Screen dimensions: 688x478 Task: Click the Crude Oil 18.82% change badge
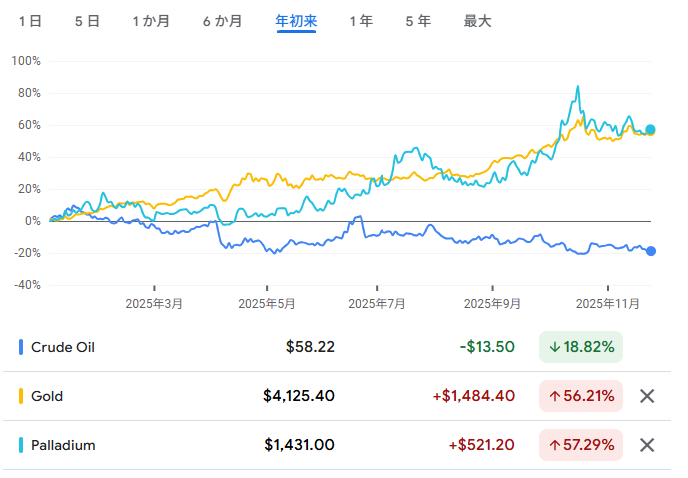point(580,347)
